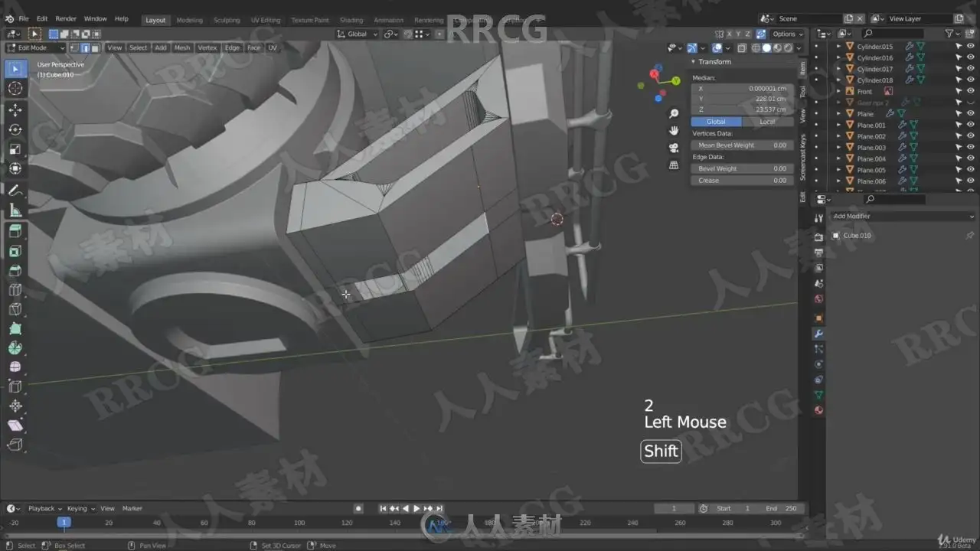Activate the Cursor tool
Screen dimensions: 980x551
[15, 89]
